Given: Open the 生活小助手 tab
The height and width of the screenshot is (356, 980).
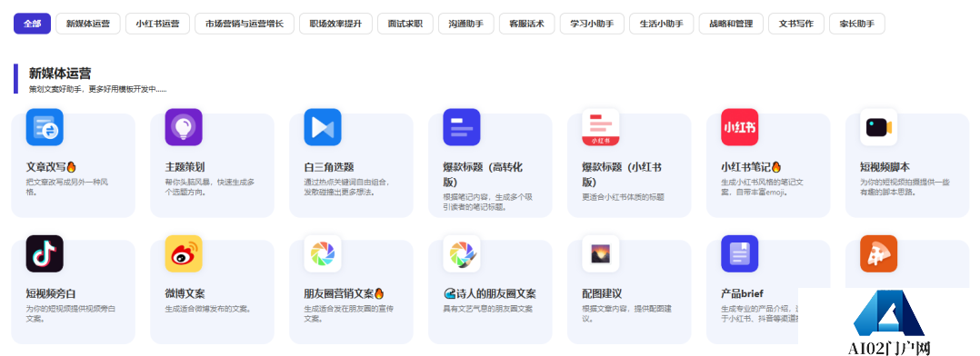Looking at the screenshot, I should tap(661, 24).
